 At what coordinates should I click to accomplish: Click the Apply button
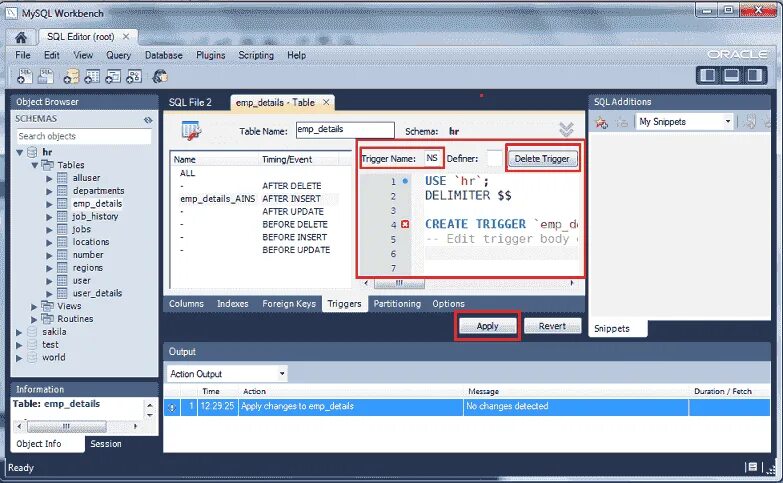tap(487, 326)
